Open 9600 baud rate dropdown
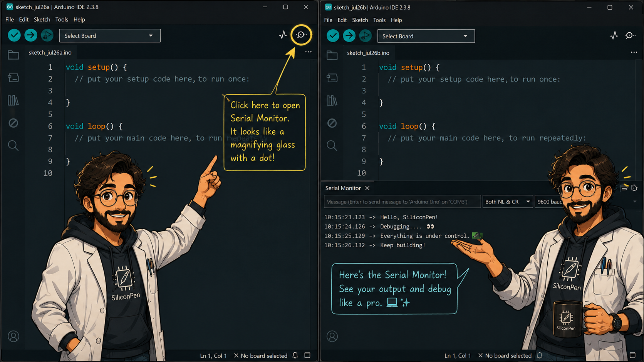Image resolution: width=644 pixels, height=362 pixels. pos(548,202)
